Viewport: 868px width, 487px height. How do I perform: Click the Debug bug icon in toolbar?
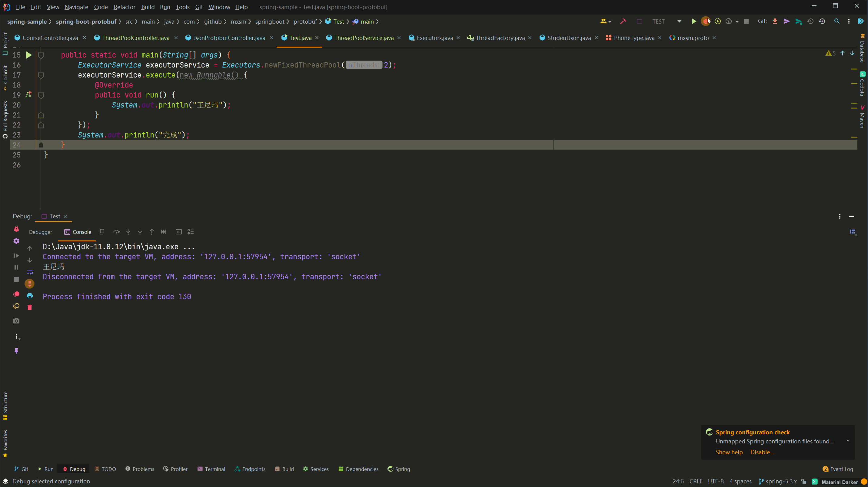click(705, 22)
